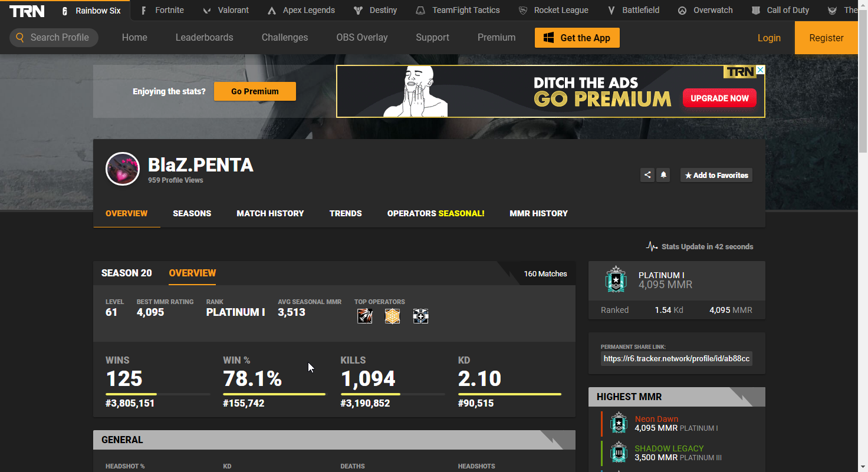This screenshot has height=472, width=868.
Task: Select the orange web operator icon
Action: click(393, 316)
